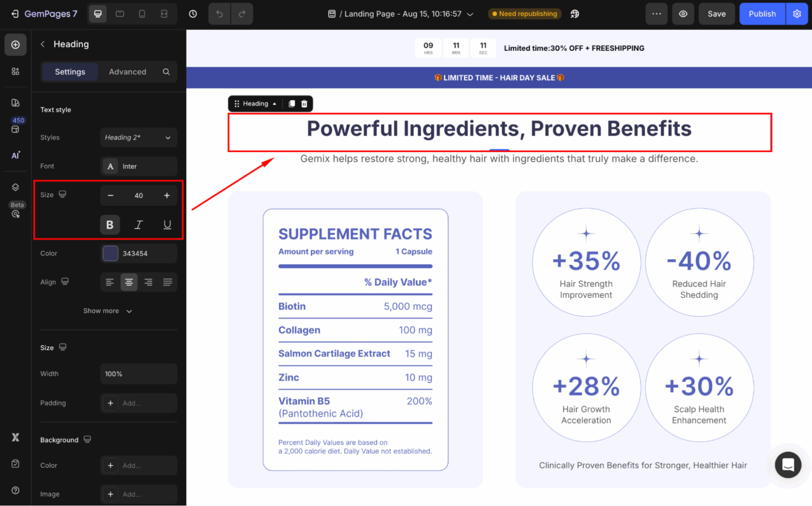Switch to the Advanced tab
Viewport: 812px width, 506px height.
[x=127, y=72]
